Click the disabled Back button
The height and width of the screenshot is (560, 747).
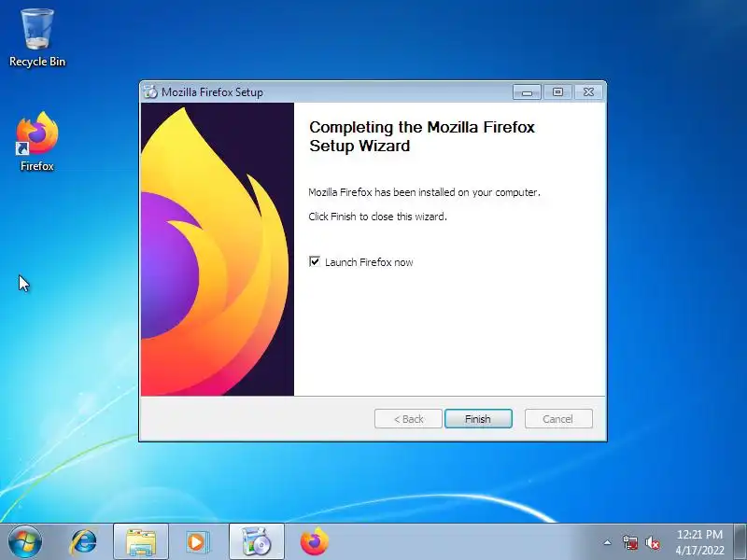(x=408, y=419)
